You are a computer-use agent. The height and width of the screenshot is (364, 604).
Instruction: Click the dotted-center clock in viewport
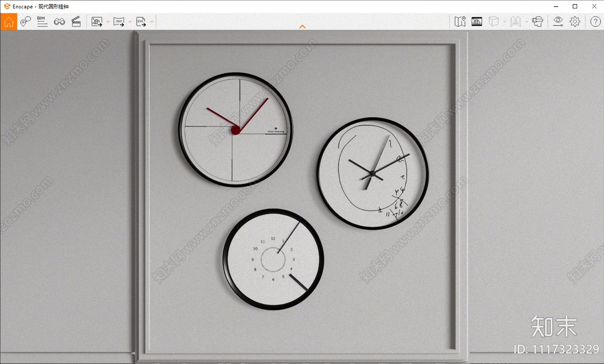(x=273, y=260)
